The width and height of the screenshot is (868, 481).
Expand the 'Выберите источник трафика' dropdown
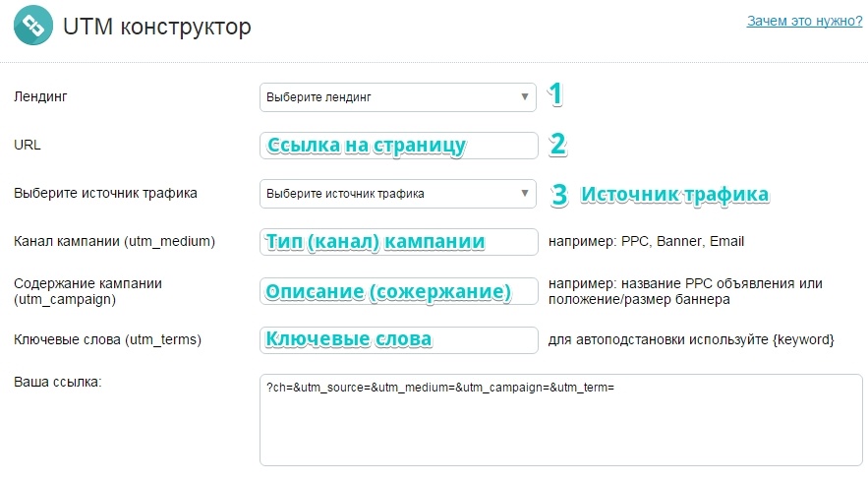[x=398, y=194]
